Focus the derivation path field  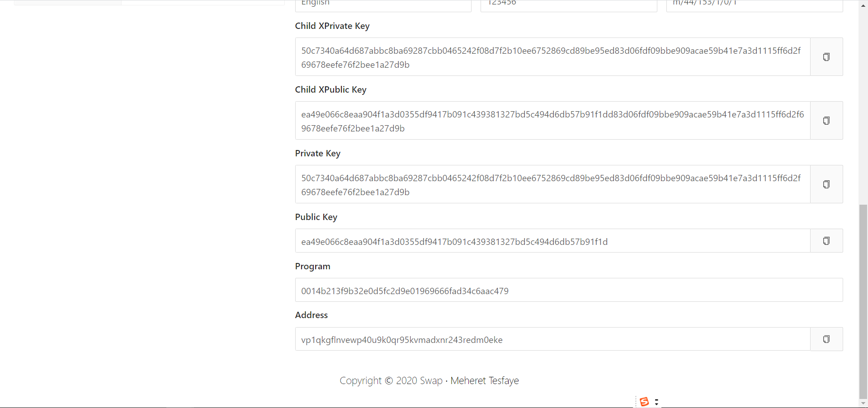click(x=755, y=5)
